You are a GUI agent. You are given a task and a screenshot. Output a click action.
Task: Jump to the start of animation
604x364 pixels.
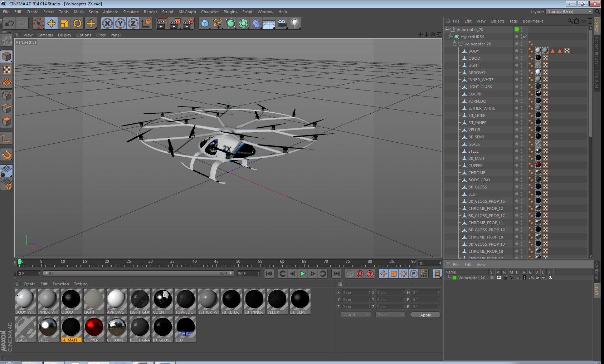(x=269, y=274)
